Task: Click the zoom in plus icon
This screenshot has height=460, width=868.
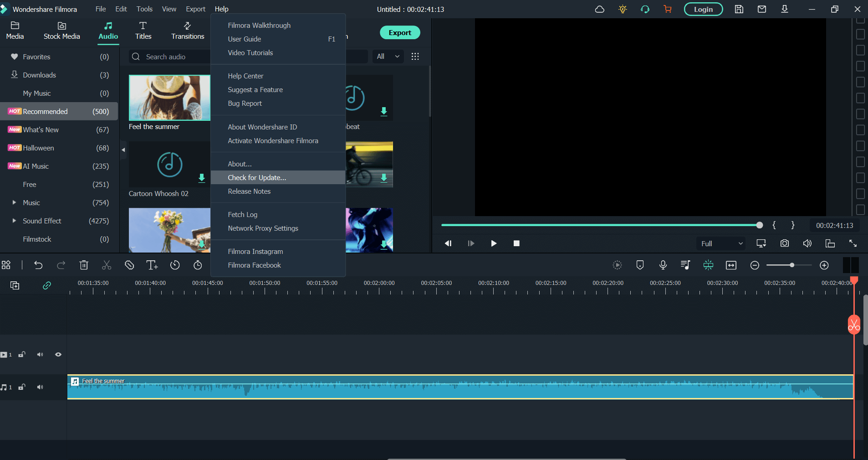Action: pyautogui.click(x=824, y=265)
